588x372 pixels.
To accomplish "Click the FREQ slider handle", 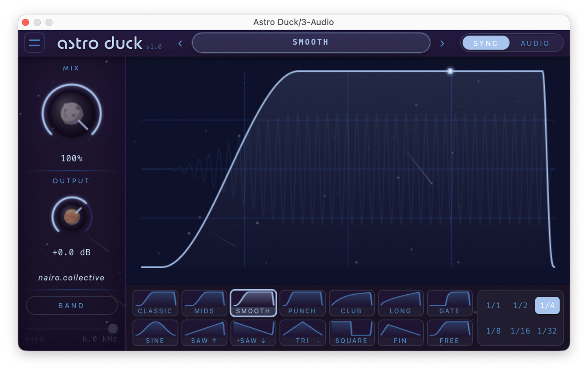I will click(113, 328).
